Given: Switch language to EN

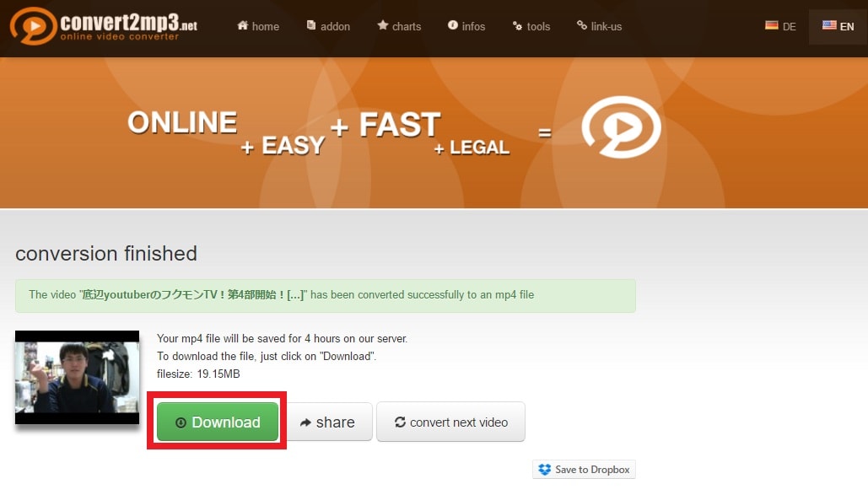Looking at the screenshot, I should [x=838, y=26].
